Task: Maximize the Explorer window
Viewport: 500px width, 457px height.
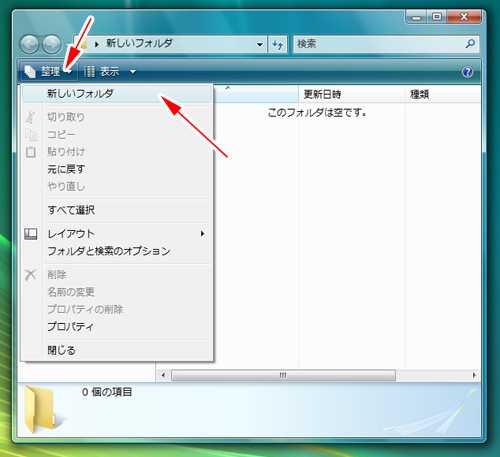Action: 437,17
